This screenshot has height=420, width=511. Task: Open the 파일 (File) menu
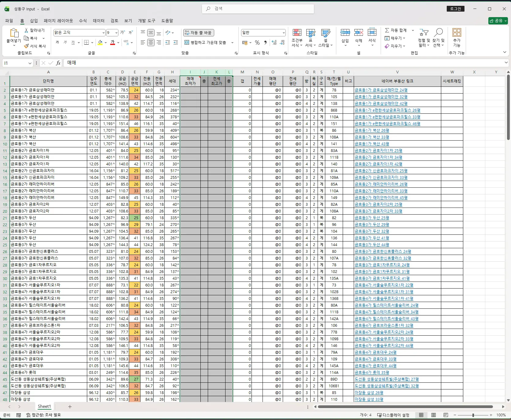point(9,21)
